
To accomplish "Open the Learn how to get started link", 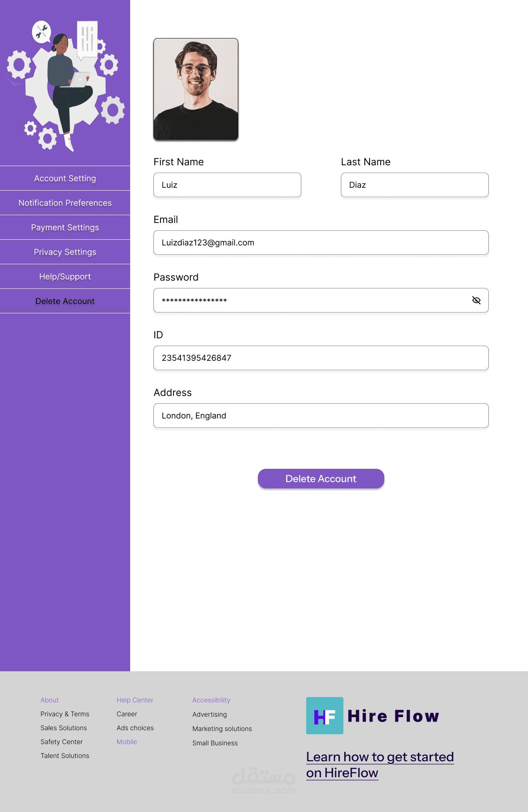I will [379, 765].
